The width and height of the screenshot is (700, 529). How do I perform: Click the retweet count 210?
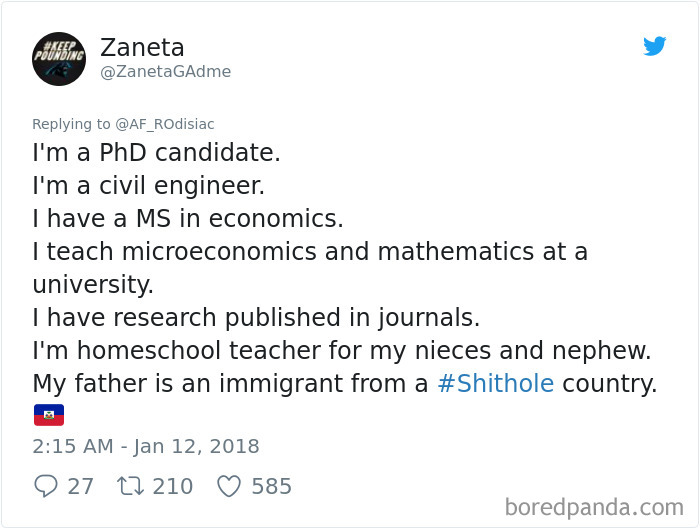tap(173, 486)
